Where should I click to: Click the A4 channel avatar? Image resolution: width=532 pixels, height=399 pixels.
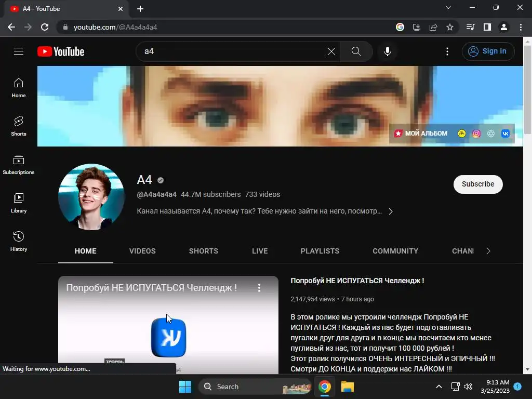pos(91,197)
